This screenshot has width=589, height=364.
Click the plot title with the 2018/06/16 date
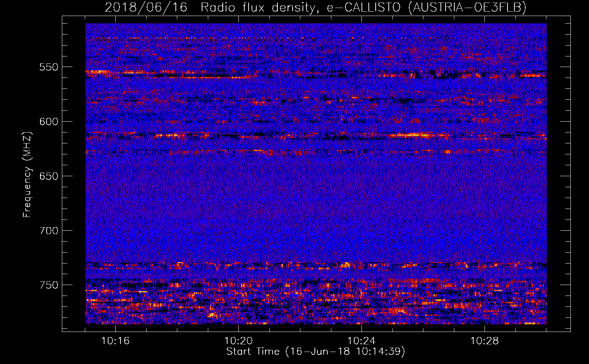pyautogui.click(x=316, y=7)
